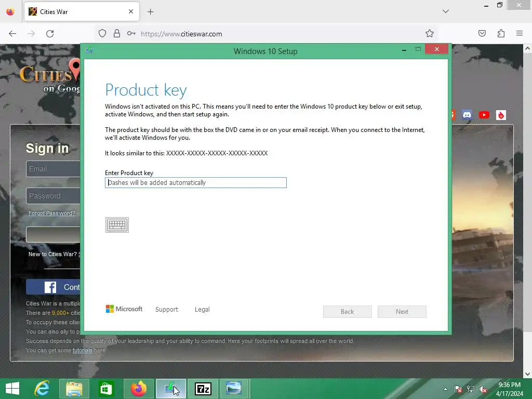This screenshot has height=399, width=532.
Task: Minimize the Windows 10 Setup dialog
Action: point(404,50)
